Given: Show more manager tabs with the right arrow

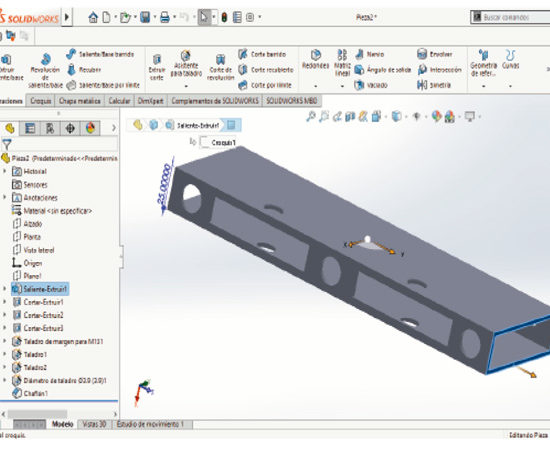Looking at the screenshot, I should (x=113, y=128).
